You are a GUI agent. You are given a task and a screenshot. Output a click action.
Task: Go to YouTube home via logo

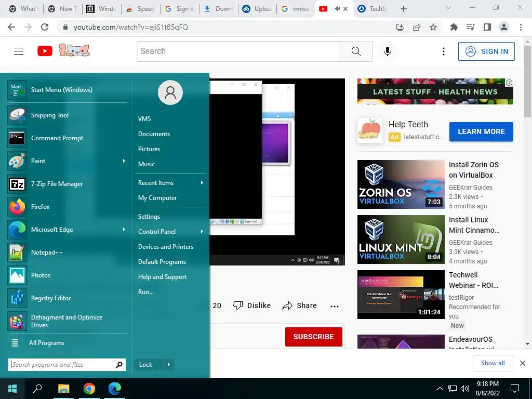(45, 51)
